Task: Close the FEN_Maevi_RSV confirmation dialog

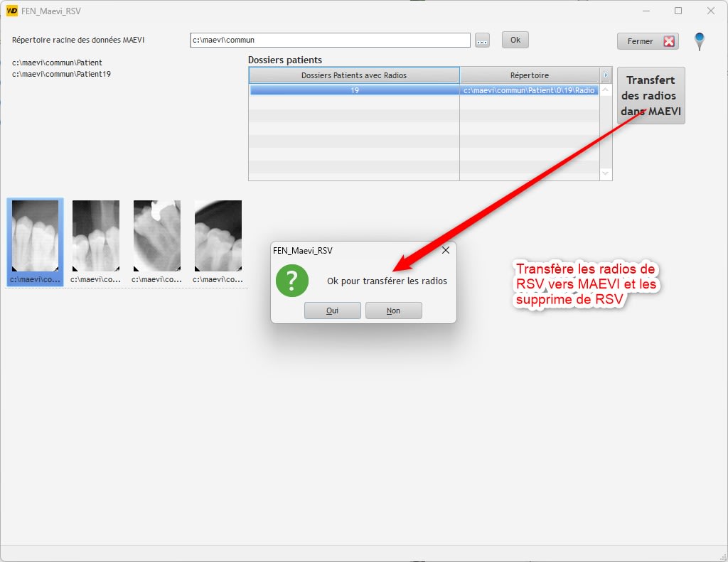Action: pos(446,250)
